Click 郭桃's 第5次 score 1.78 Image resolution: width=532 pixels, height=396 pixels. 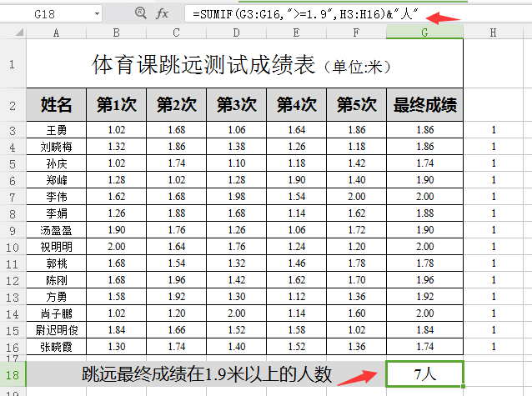coord(356,263)
